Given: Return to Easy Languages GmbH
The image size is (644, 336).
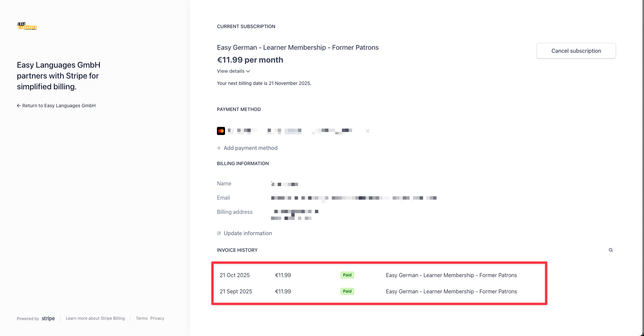Looking at the screenshot, I should pyautogui.click(x=59, y=106).
